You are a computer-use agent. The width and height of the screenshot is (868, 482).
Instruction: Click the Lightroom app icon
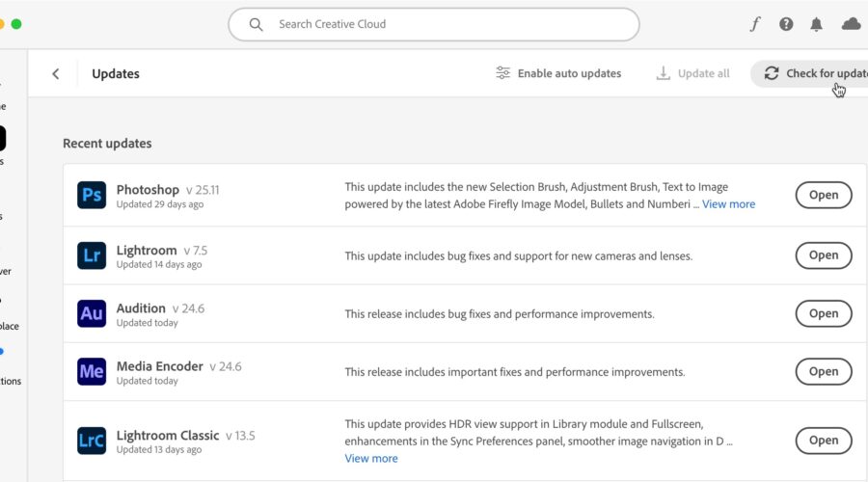(92, 255)
